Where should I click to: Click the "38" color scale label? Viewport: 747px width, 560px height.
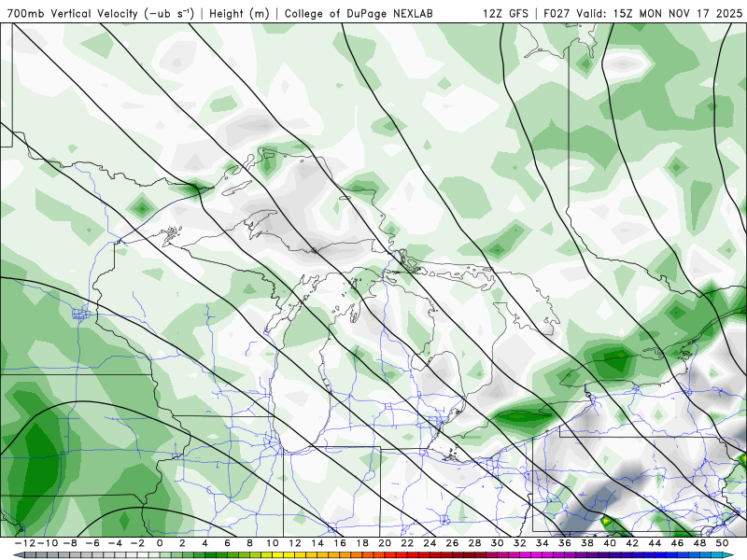point(587,543)
